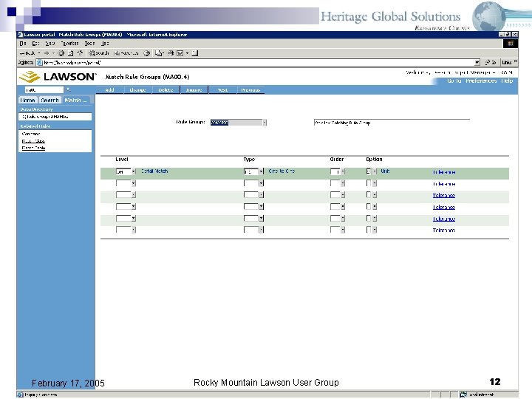Click the Refresh page icon

pos(71,53)
